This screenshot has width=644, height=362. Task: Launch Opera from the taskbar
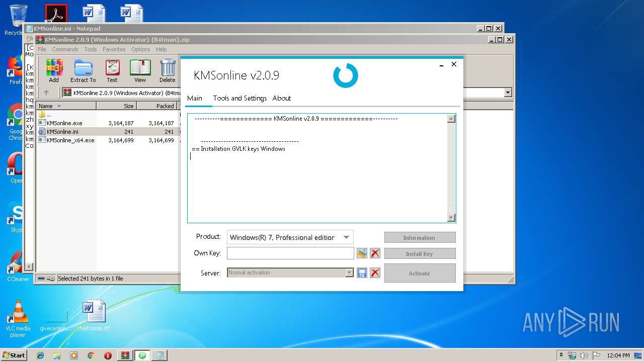[x=108, y=355]
